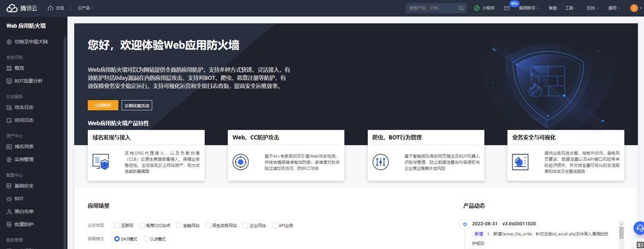Viewport: 644px width, 249px height.
Task: Click the Web、CC防护攻击 target icon
Action: (240, 162)
